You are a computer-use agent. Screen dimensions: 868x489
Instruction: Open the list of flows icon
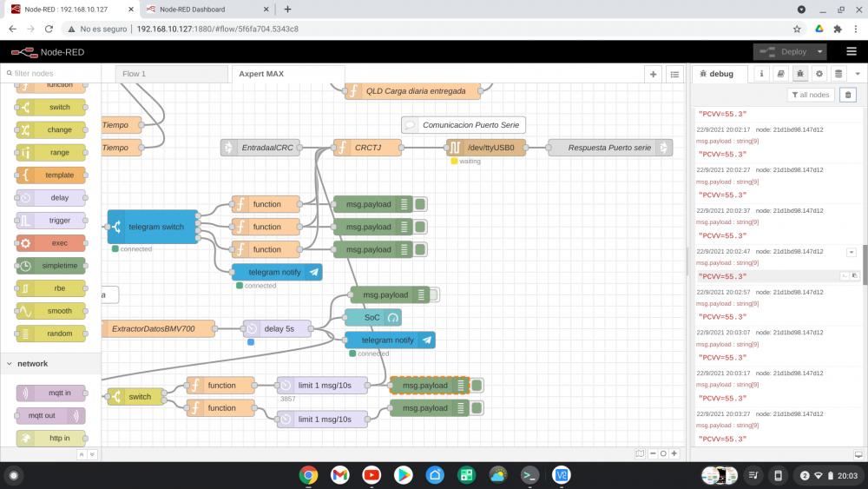pos(674,74)
